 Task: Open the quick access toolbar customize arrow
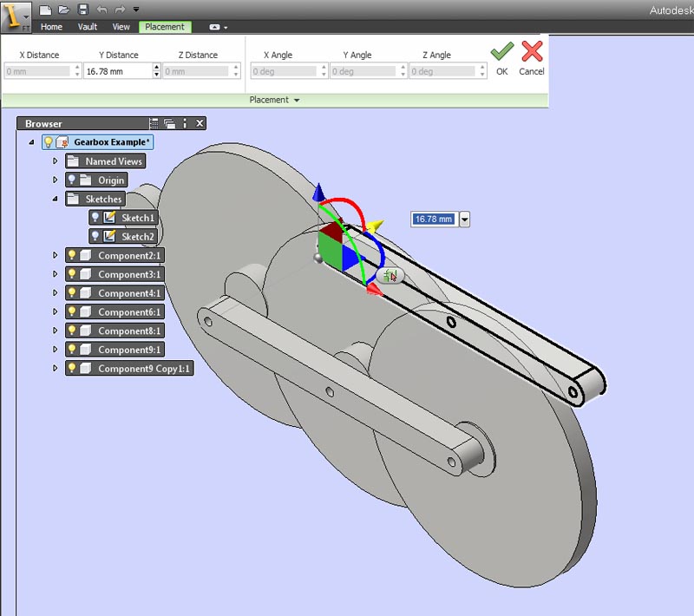[136, 10]
